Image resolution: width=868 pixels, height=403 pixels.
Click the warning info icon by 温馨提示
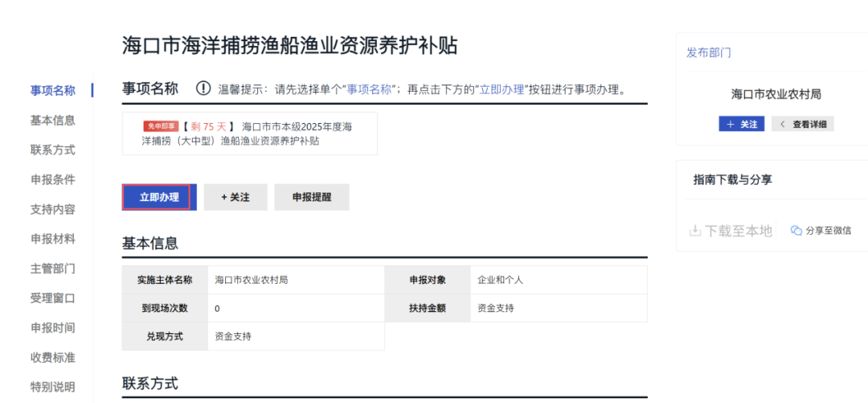(203, 88)
